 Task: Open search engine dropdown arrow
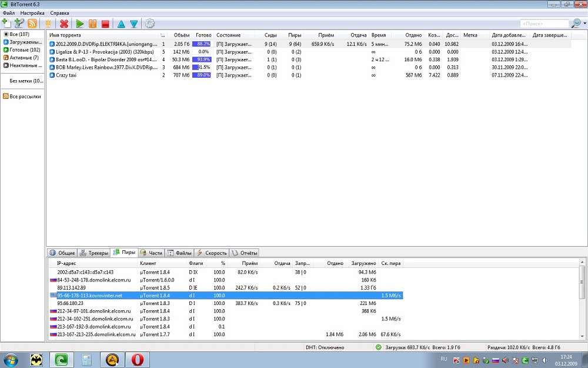(584, 24)
